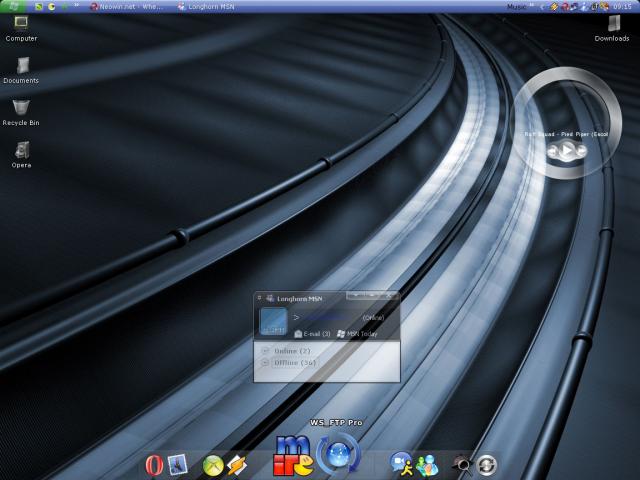Open the Opera desktop shortcut
This screenshot has height=480, width=640.
(21, 155)
